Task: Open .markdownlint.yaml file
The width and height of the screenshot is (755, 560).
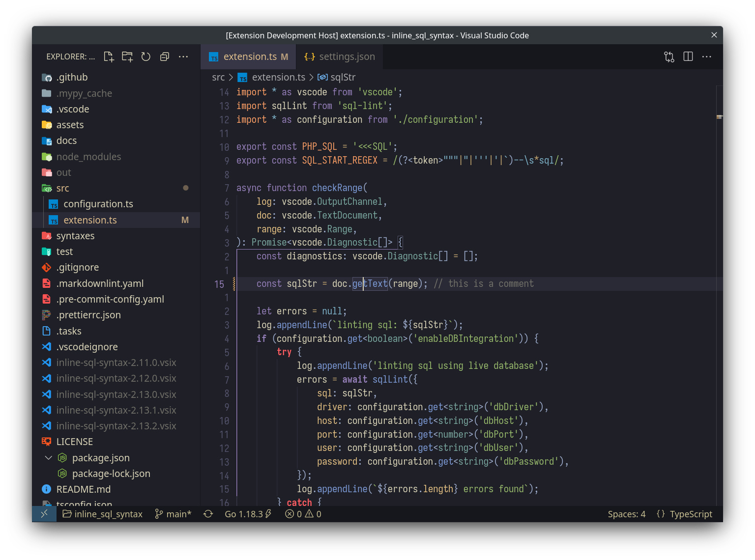Action: point(116,283)
